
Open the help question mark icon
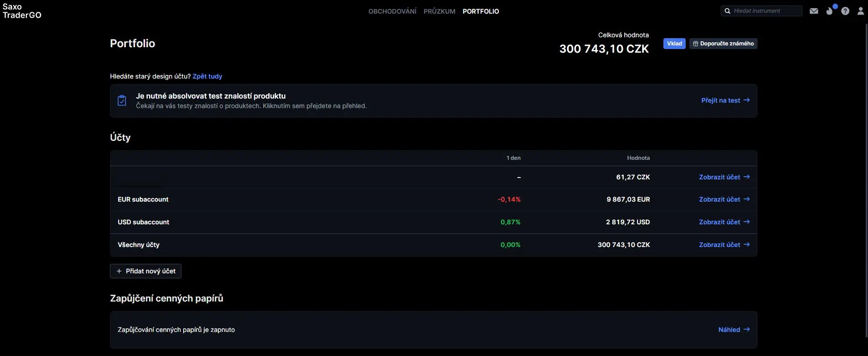(845, 11)
